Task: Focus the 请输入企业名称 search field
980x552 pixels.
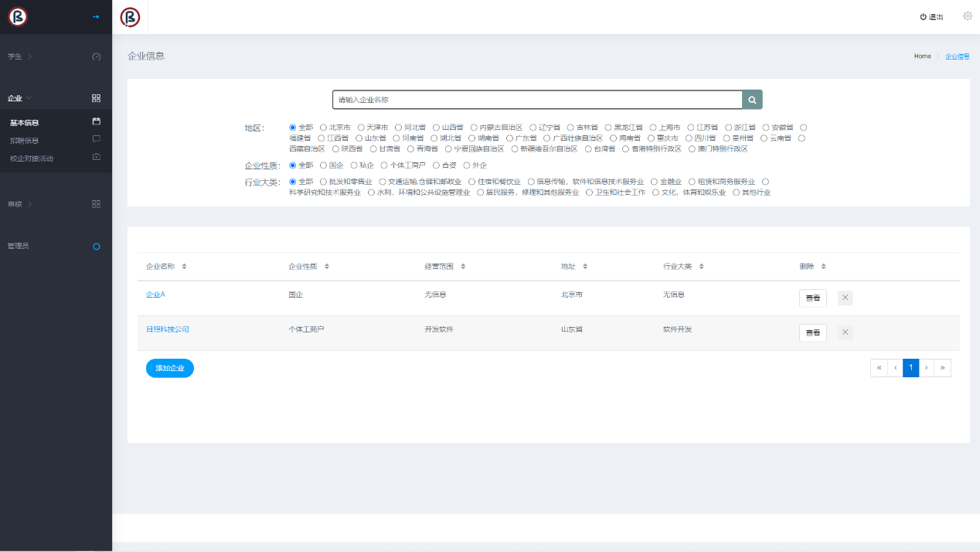Action: click(537, 100)
